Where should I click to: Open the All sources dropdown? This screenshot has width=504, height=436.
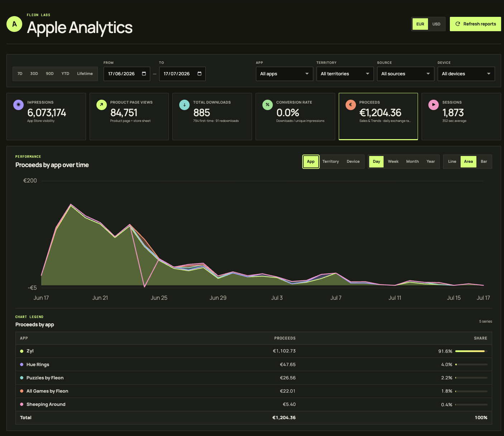coord(406,74)
